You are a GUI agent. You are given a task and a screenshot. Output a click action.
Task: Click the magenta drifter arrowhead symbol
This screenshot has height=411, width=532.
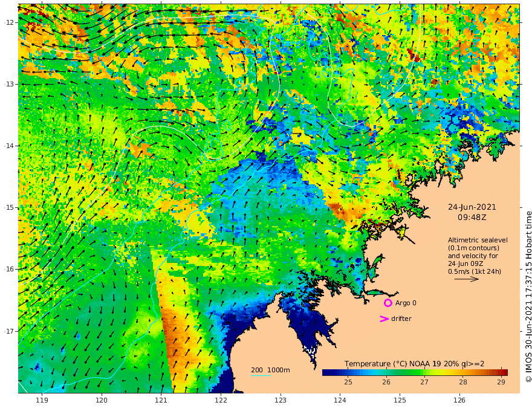(x=384, y=319)
